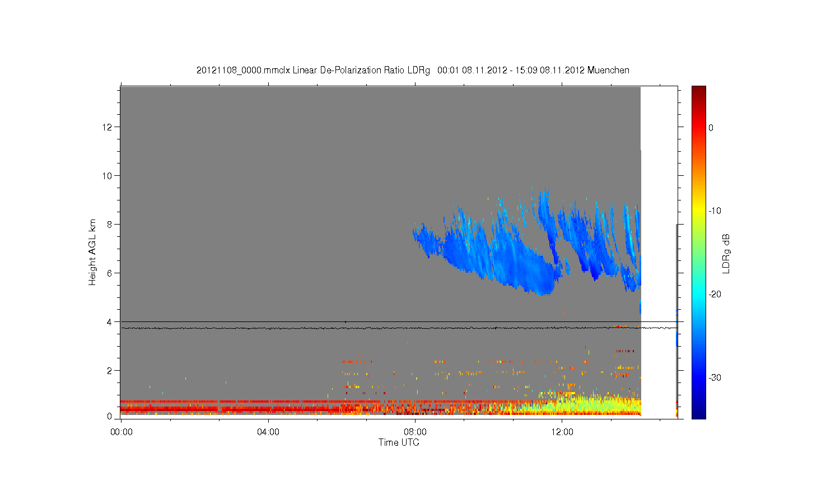Select the 00:00 time axis tick label
840x504 pixels.
click(122, 432)
